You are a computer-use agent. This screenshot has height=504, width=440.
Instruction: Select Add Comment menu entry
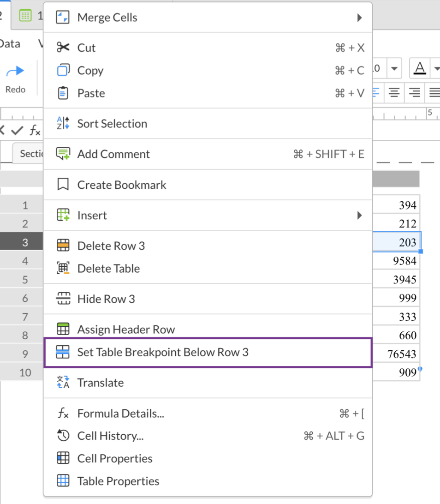[208, 154]
